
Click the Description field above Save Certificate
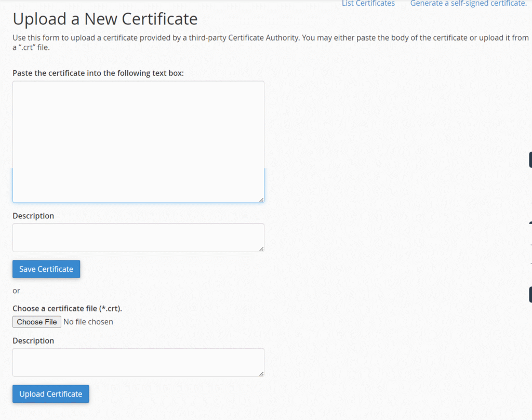tap(138, 238)
